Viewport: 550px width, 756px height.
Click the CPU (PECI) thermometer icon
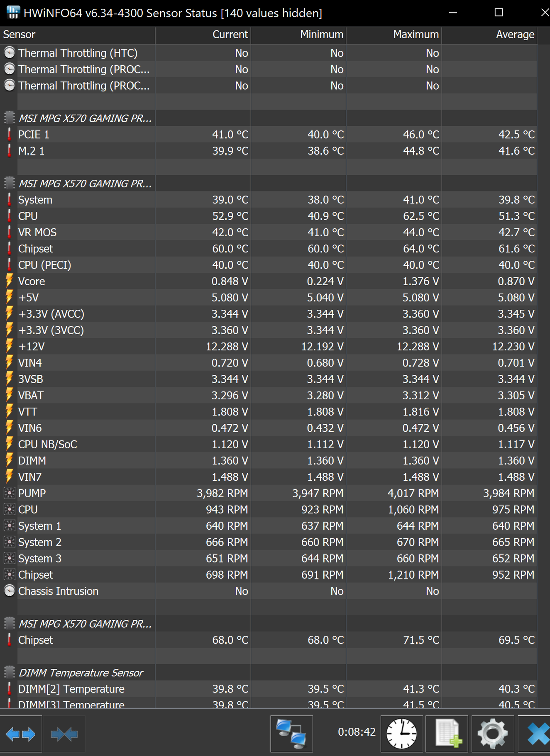click(9, 265)
